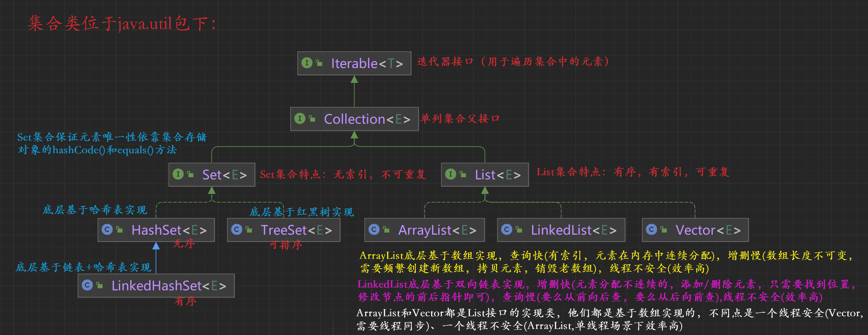Click the class icon on the Vector<E> node
Screen dimensions: 868x335
(x=652, y=229)
